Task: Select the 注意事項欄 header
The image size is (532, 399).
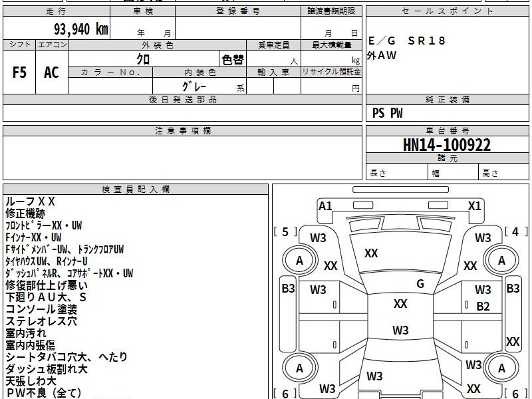Action: (182, 130)
